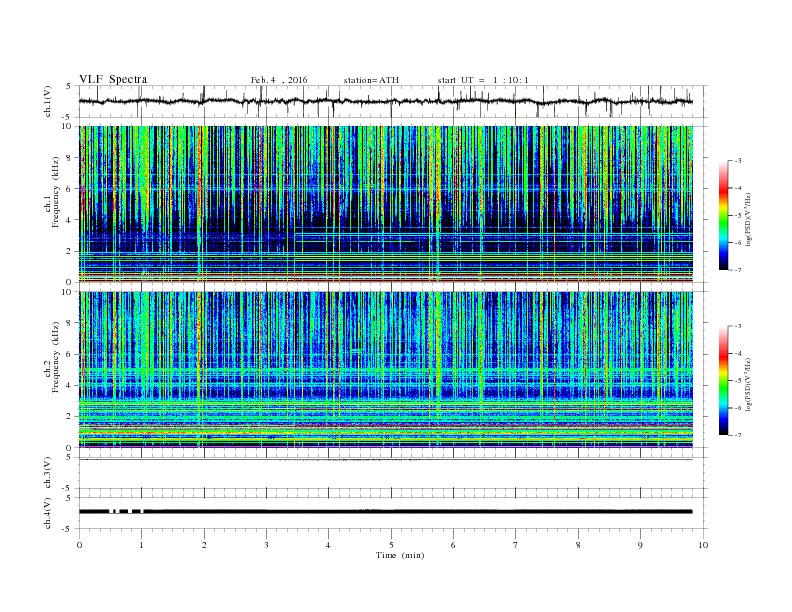Click the time axis tick label "4"
The height and width of the screenshot is (612, 792).
pos(328,545)
